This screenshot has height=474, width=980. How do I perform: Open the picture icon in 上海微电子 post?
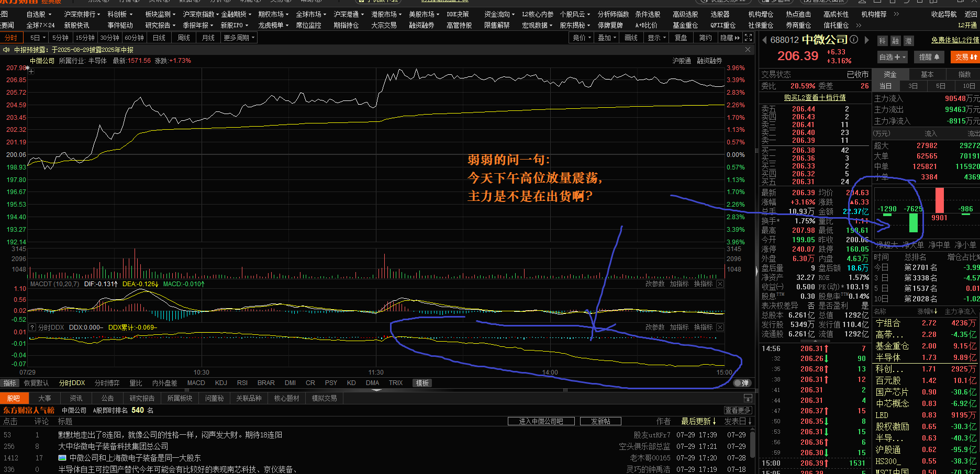pos(62,458)
